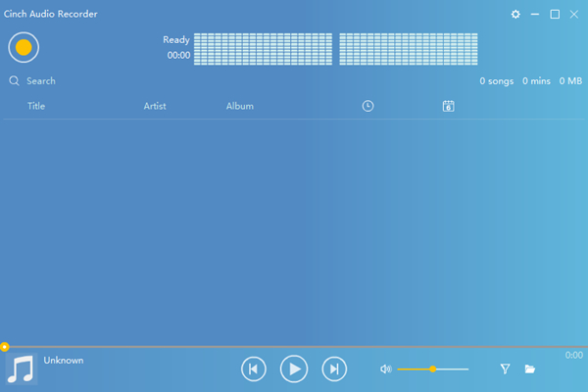The height and width of the screenshot is (392, 588).
Task: Start recording with the yellow record button
Action: pyautogui.click(x=24, y=46)
